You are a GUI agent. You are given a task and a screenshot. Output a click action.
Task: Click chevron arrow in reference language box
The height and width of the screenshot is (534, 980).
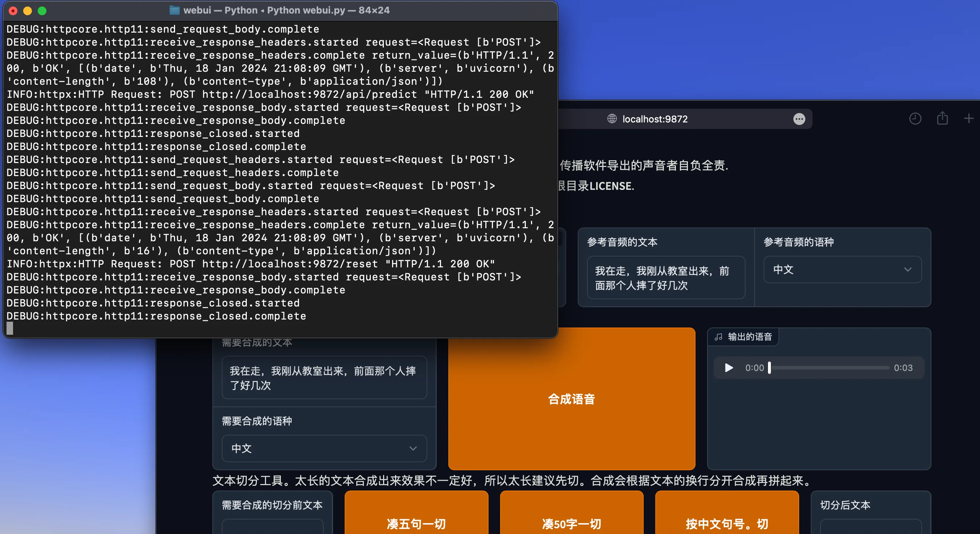click(908, 270)
